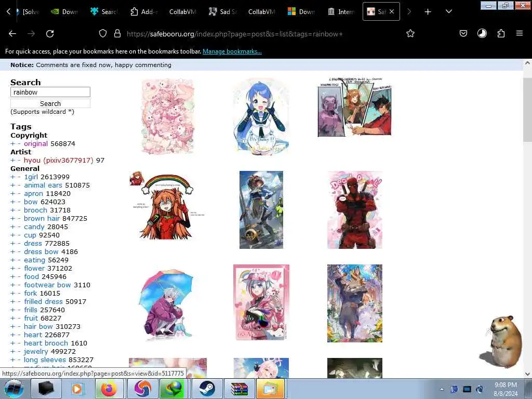Open the Manage bookmarks link
Screen dimensions: 532x399
coord(232,51)
